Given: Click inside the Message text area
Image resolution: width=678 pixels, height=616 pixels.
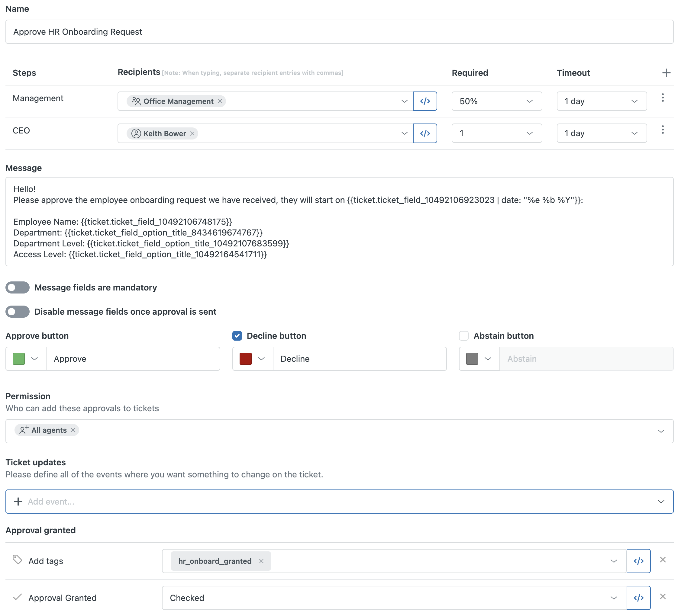Looking at the screenshot, I should 339,222.
